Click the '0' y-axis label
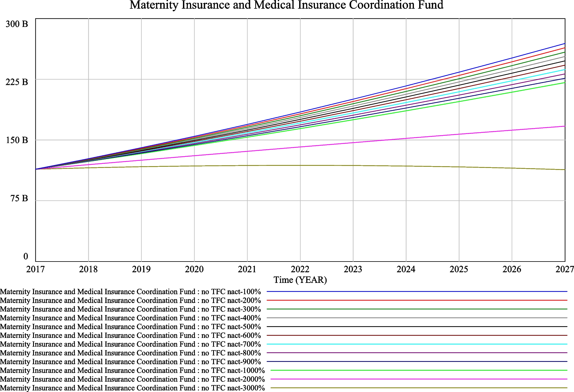This screenshot has height=392, width=574. 25,257
